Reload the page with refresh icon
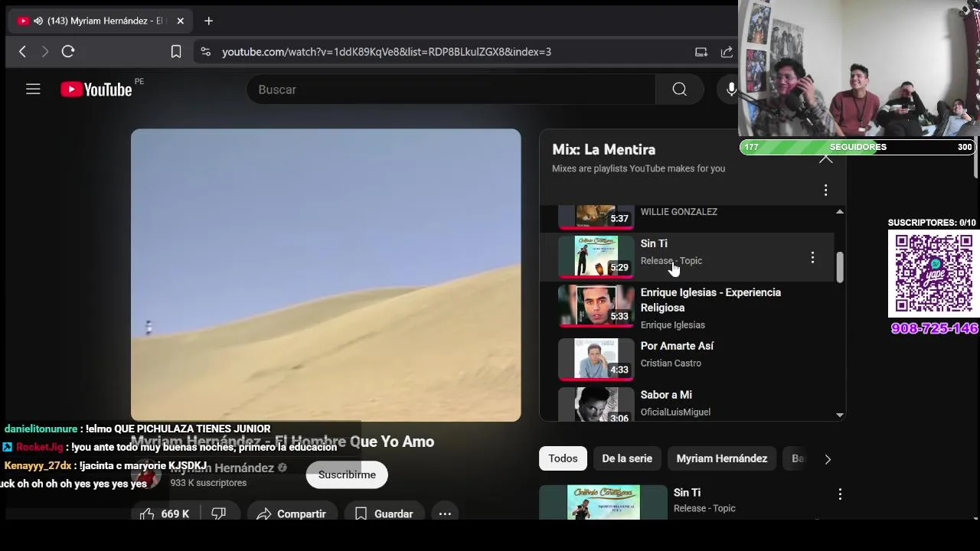Viewport: 980px width, 551px height. (x=68, y=51)
